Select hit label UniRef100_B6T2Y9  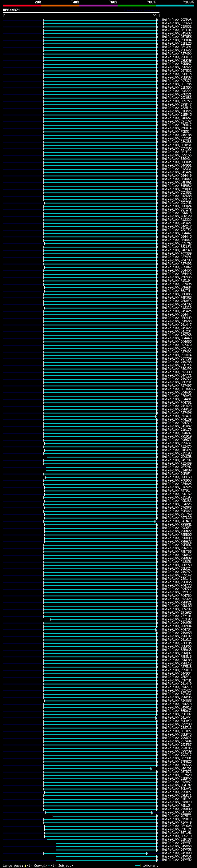pos(176,210)
